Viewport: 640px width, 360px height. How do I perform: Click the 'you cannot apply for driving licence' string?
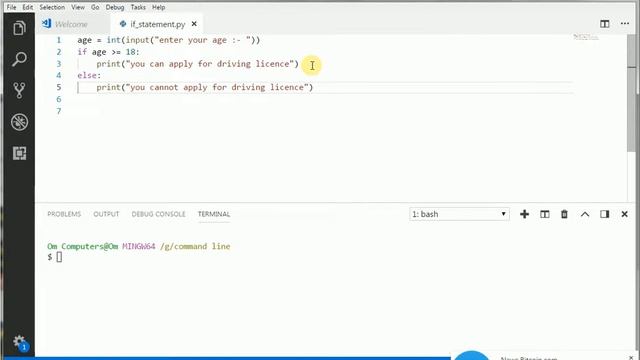pos(217,87)
